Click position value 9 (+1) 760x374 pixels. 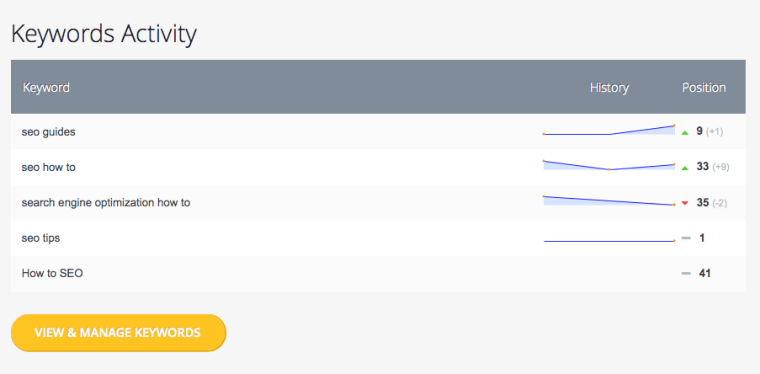click(x=710, y=131)
